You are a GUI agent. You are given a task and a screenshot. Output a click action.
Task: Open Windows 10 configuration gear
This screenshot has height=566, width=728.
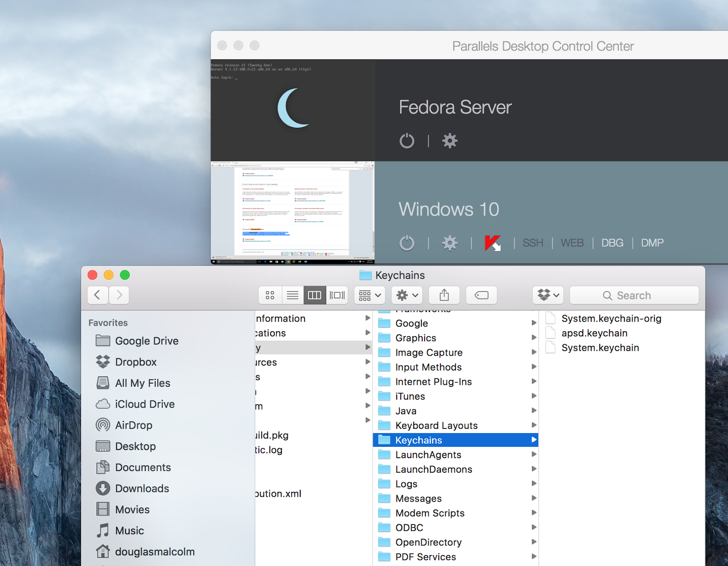pyautogui.click(x=450, y=243)
